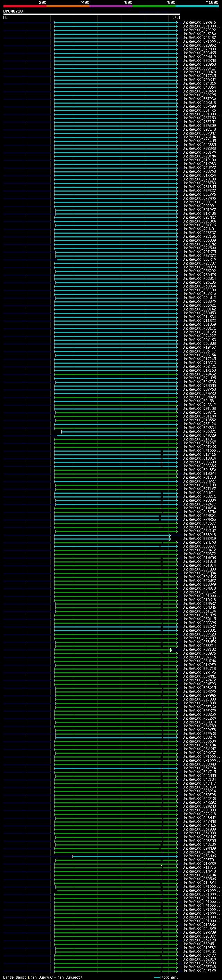Open hit UniRef100_C6MAK7
The image size is (222, 980).
point(199,604)
